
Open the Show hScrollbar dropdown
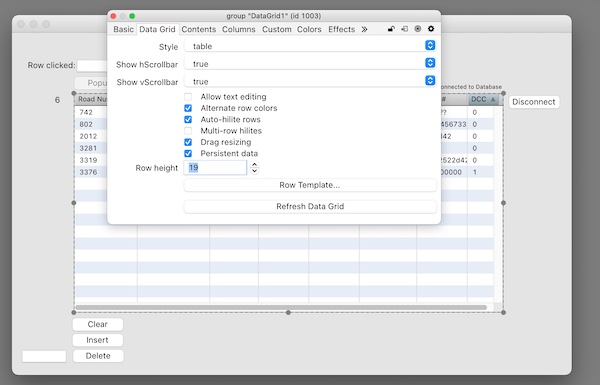[310, 64]
